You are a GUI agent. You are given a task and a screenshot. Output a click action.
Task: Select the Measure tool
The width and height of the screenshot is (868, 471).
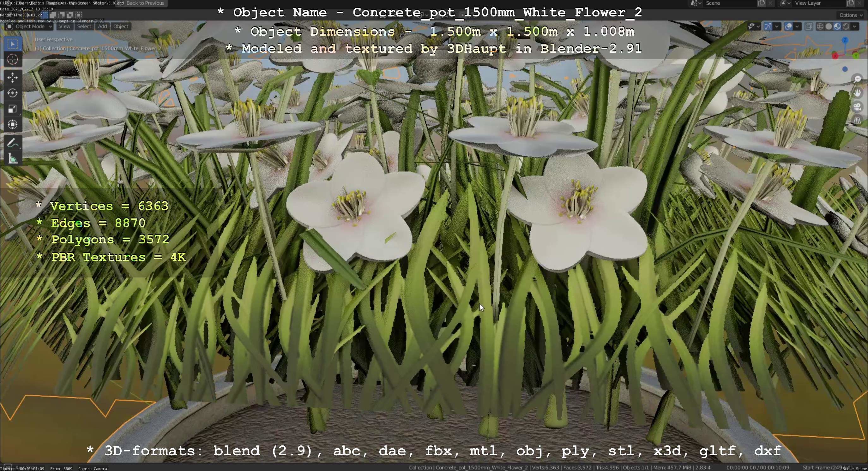(12, 158)
